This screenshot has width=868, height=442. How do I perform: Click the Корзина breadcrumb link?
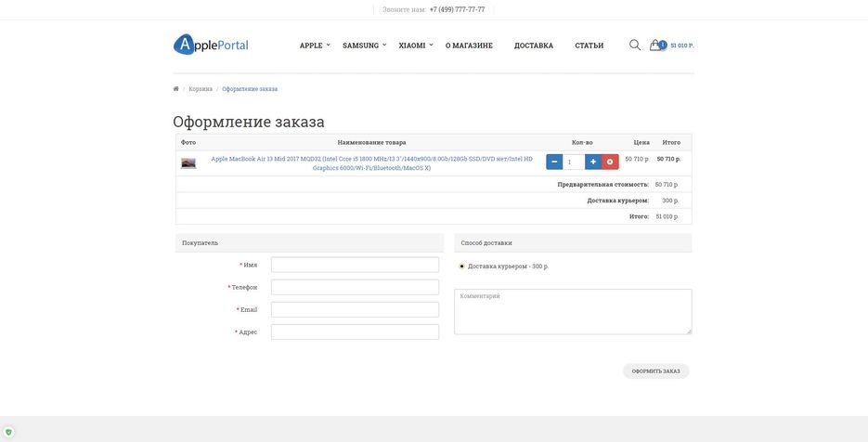(x=201, y=89)
